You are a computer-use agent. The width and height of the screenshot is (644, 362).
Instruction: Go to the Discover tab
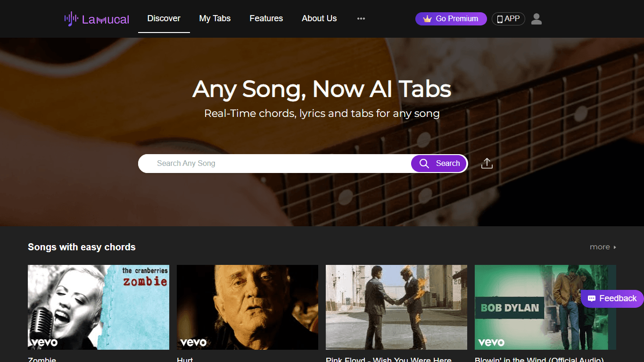click(x=164, y=18)
